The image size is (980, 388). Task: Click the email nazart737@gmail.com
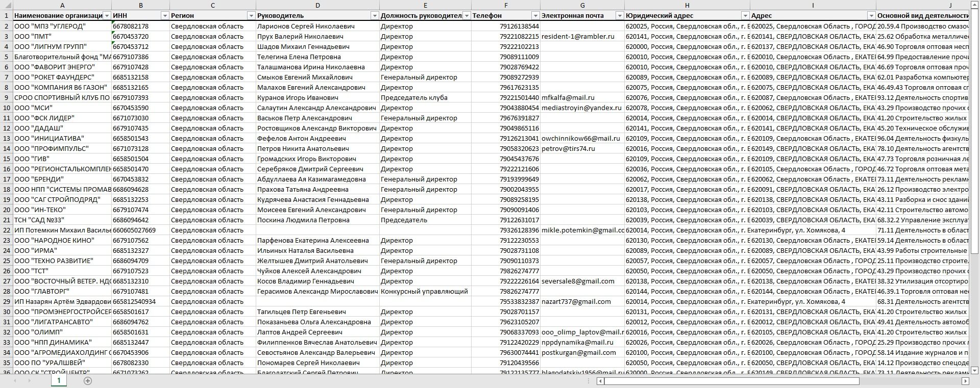(582, 301)
